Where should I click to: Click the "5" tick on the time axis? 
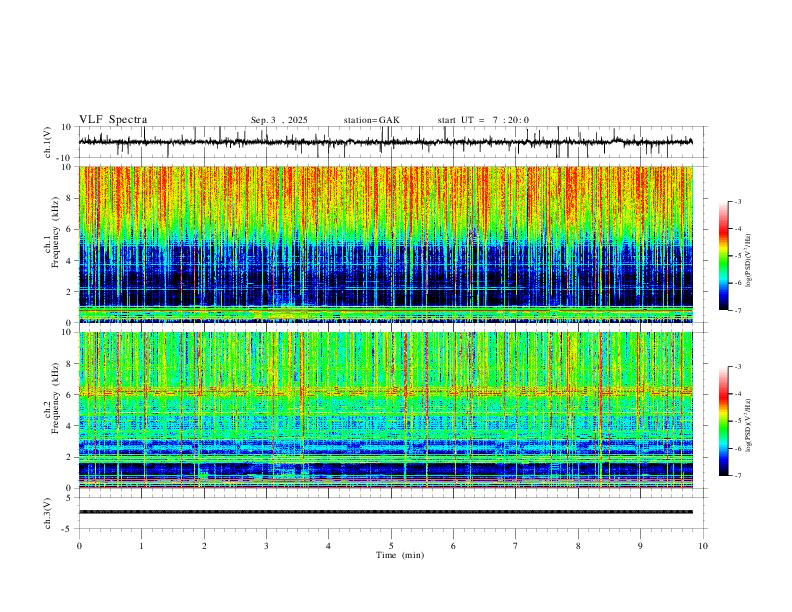pyautogui.click(x=391, y=546)
